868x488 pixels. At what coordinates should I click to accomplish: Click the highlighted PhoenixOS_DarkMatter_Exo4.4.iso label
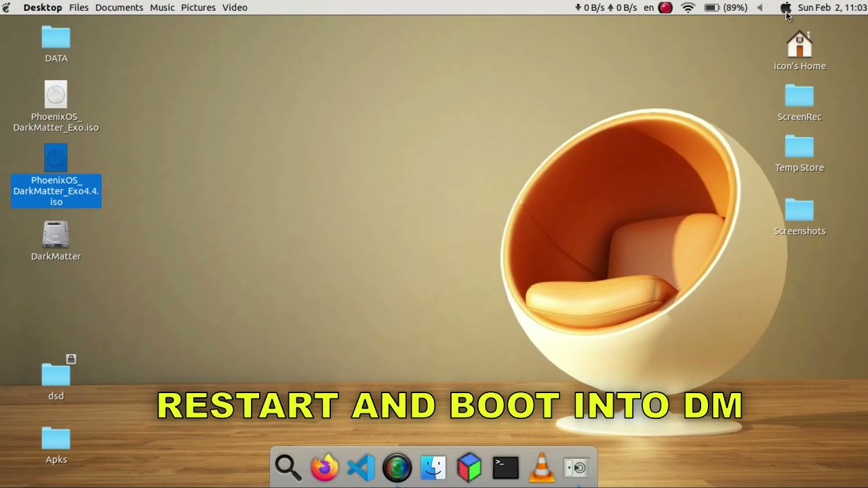click(56, 191)
